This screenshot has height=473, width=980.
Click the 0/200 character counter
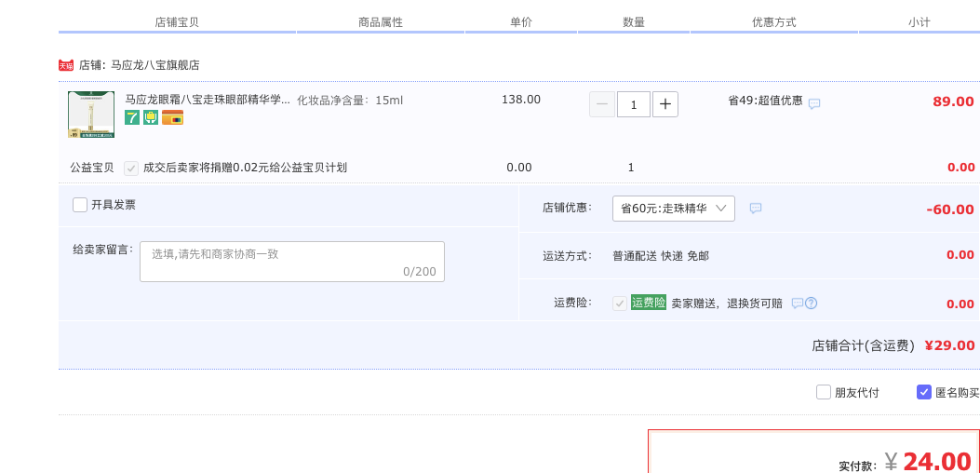tap(420, 272)
